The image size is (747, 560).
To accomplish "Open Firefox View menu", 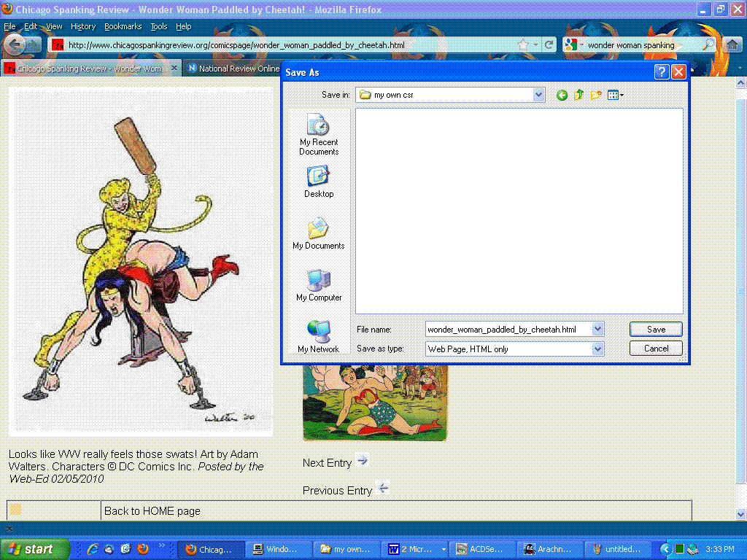I will [x=54, y=27].
